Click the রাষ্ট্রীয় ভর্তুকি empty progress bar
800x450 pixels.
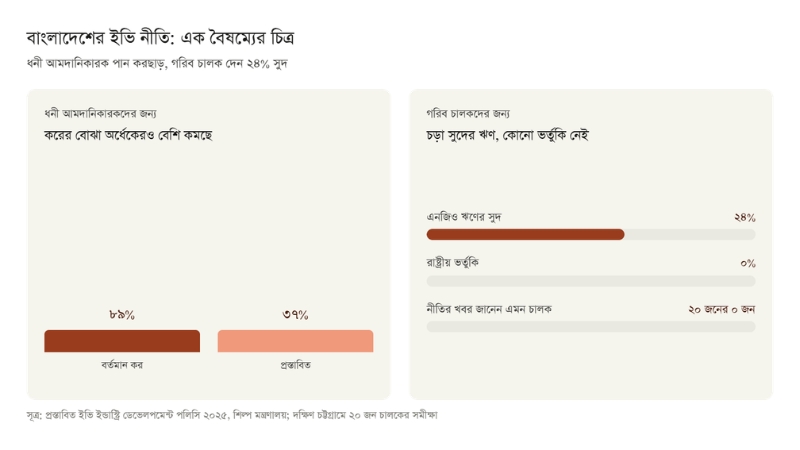pos(591,281)
